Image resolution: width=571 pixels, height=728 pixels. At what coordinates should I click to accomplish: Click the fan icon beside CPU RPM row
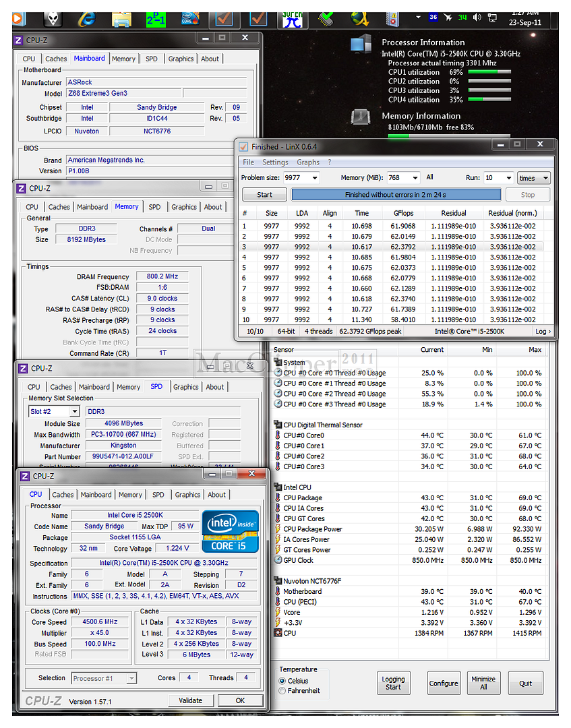click(x=278, y=633)
